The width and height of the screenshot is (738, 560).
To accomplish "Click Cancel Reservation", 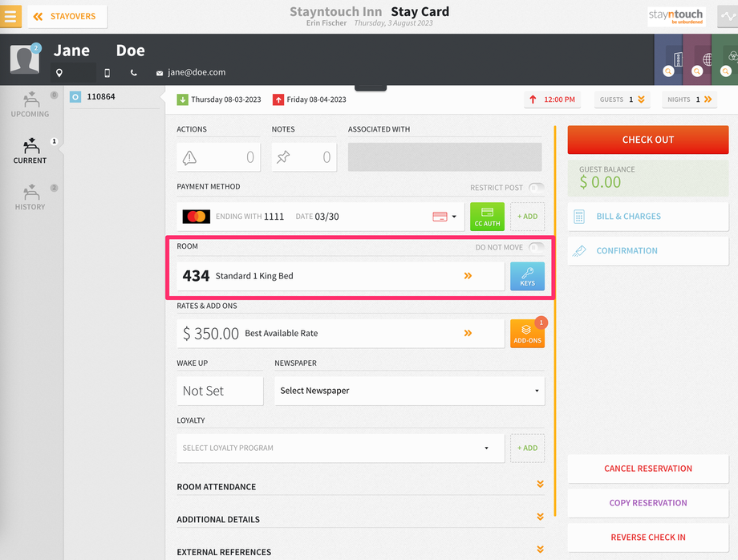I will (648, 469).
